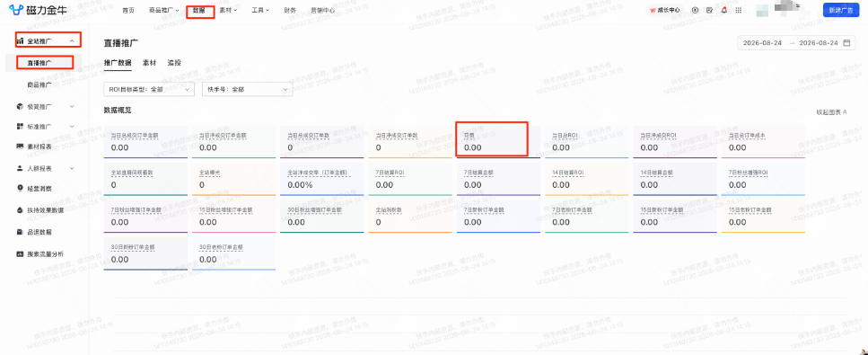Select 数据 in top navigation
The width and height of the screenshot is (868, 355).
pos(198,10)
